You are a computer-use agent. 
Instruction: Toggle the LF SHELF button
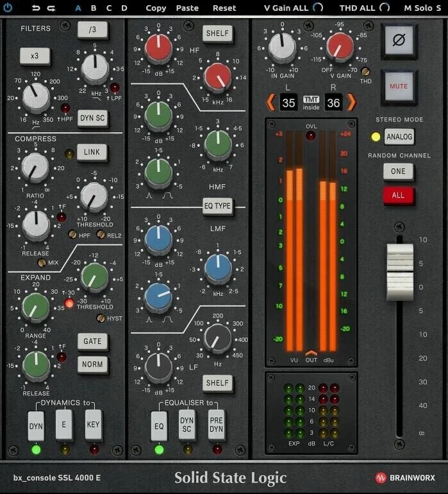coord(217,383)
